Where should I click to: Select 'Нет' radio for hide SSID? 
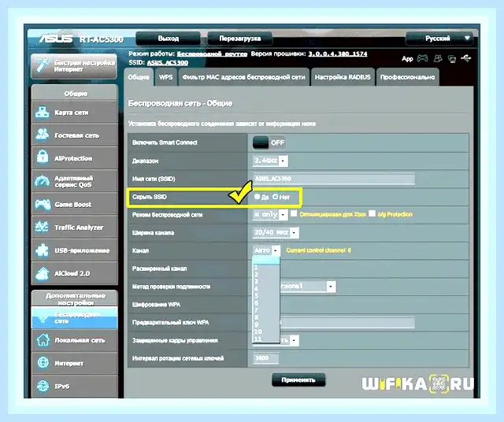(x=275, y=197)
